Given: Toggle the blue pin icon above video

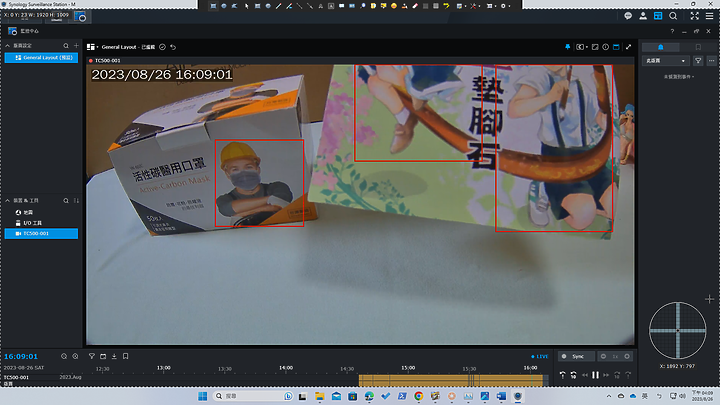Looking at the screenshot, I should [568, 47].
